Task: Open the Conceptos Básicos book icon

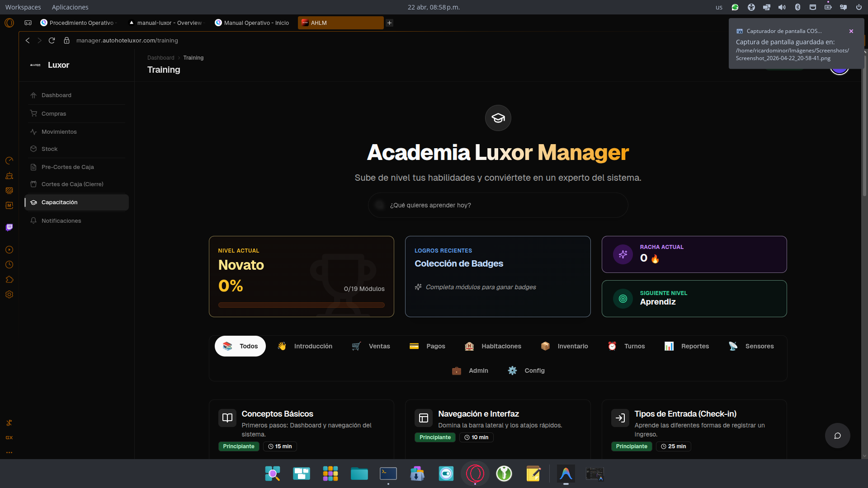Action: pyautogui.click(x=227, y=418)
